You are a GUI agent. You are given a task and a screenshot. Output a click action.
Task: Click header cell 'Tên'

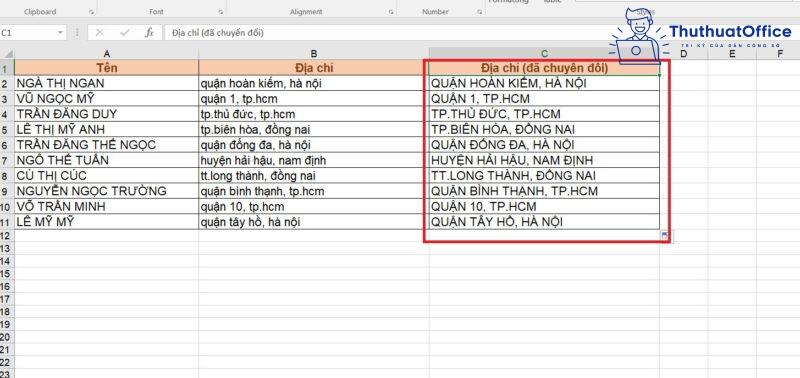pos(107,68)
